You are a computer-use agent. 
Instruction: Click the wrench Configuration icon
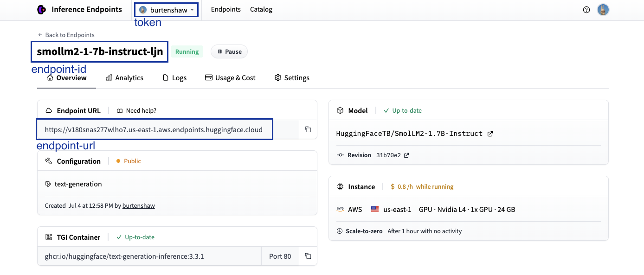[x=49, y=161]
